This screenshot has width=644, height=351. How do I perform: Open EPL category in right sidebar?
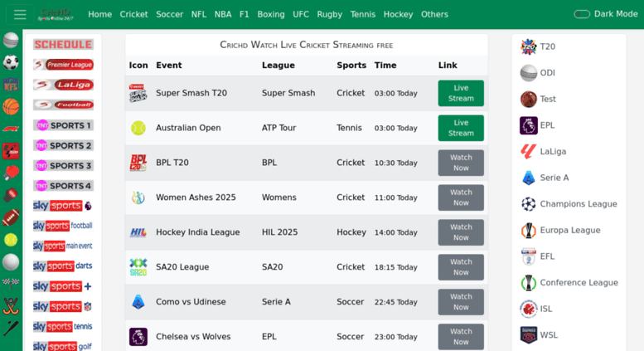pos(537,126)
